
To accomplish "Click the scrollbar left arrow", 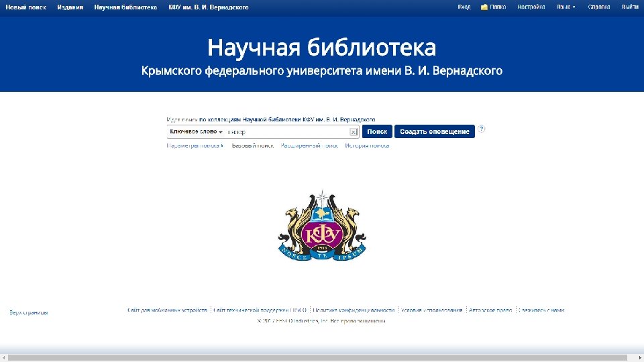I will (x=4, y=358).
